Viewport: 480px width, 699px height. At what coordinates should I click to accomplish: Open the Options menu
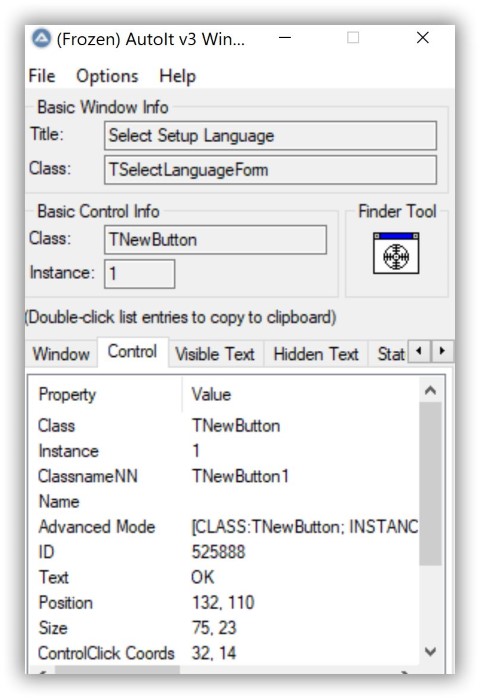(107, 76)
